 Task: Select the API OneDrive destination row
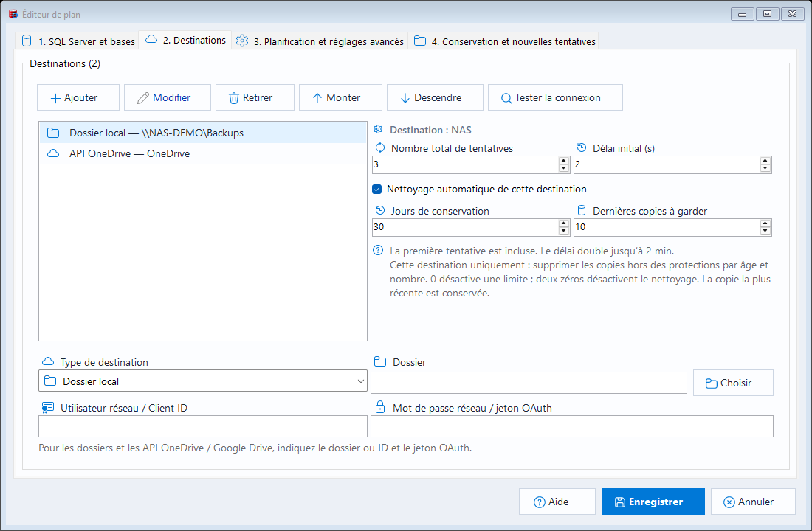point(203,153)
